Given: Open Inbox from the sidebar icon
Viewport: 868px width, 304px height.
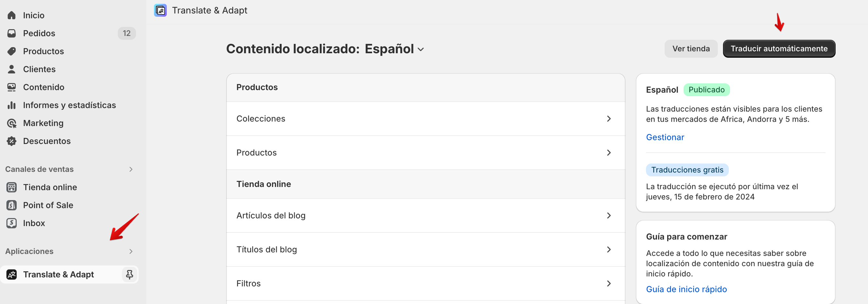Looking at the screenshot, I should [x=12, y=223].
